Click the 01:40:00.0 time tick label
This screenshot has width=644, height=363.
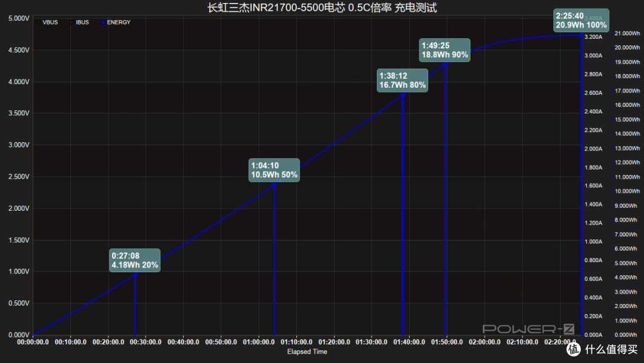pos(409,342)
